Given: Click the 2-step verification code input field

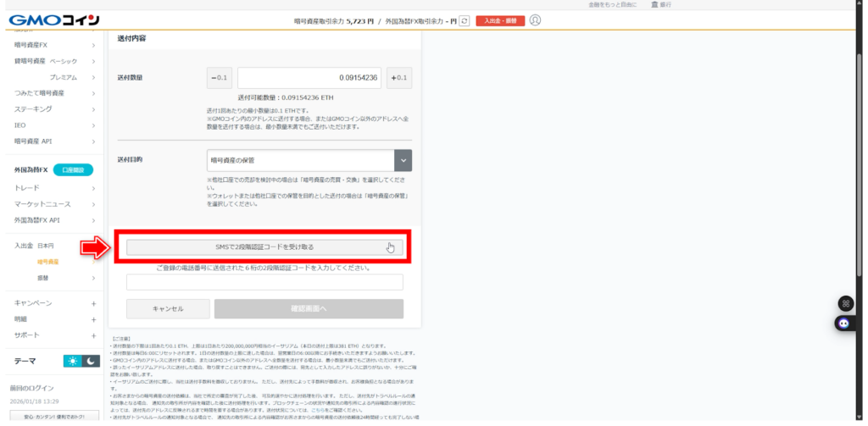Looking at the screenshot, I should pyautogui.click(x=264, y=282).
